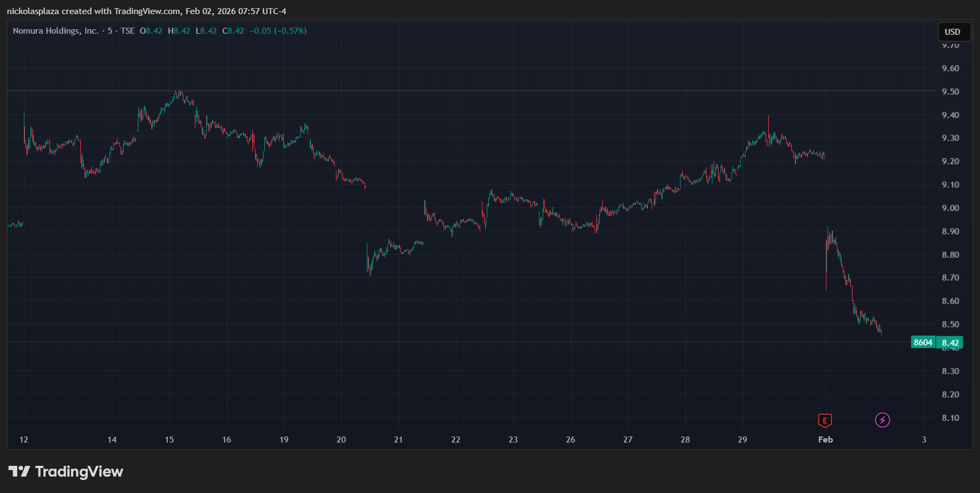Select date 15 on the time axis
The image size is (980, 493).
coord(169,440)
